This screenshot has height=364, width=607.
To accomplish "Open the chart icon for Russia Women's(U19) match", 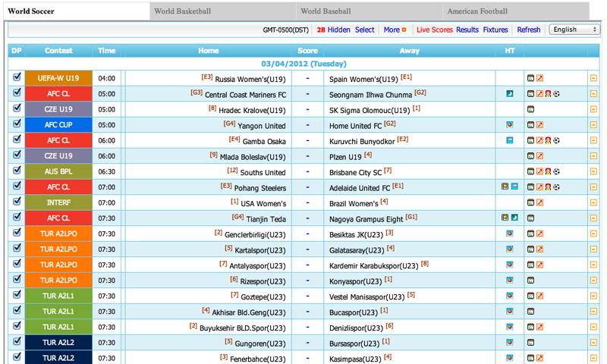I will pyautogui.click(x=540, y=78).
